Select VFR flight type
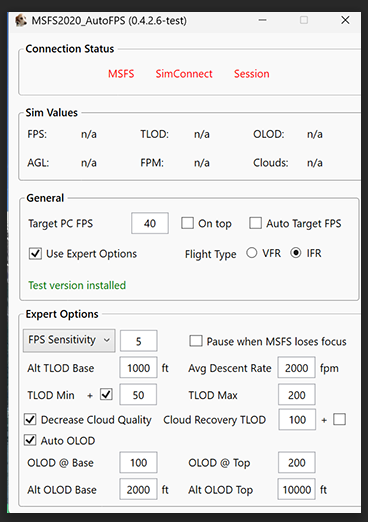This screenshot has width=368, height=522. pyautogui.click(x=252, y=253)
